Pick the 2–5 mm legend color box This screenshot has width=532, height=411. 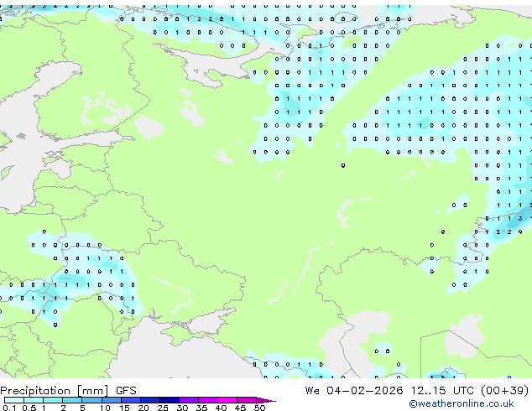[72, 400]
